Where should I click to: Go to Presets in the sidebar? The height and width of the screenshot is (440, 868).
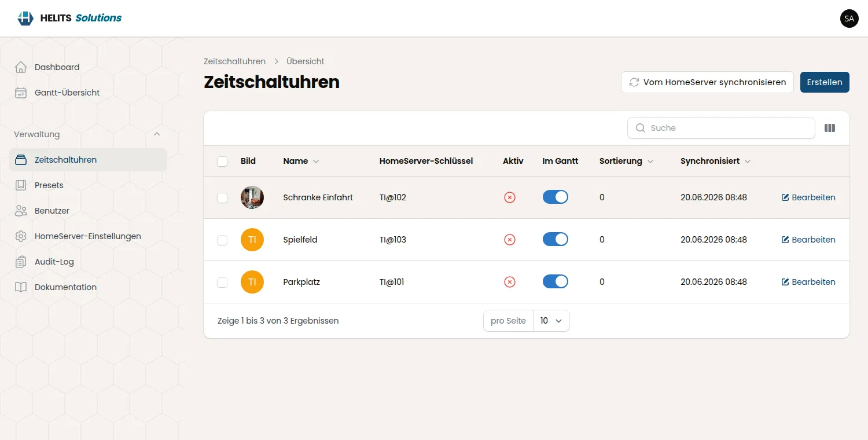[88, 185]
